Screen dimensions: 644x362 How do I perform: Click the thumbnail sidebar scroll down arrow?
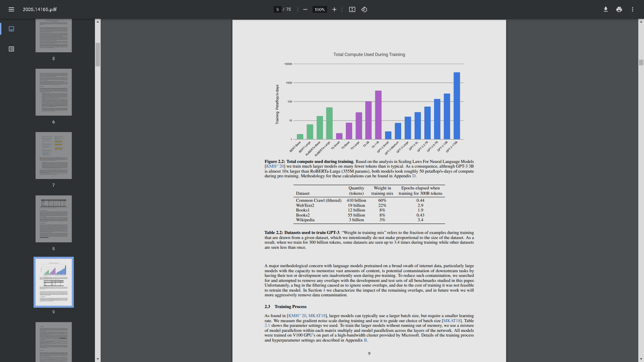coord(98,359)
